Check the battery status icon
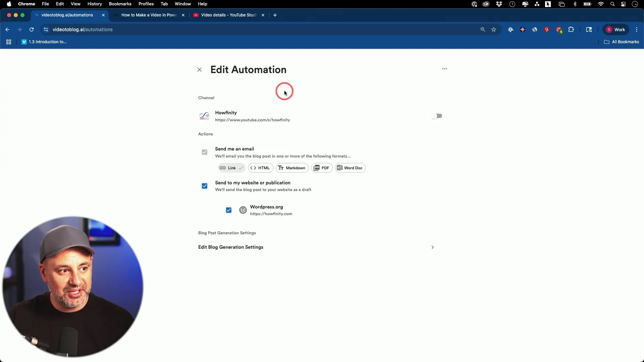This screenshot has height=362, width=644. 587,4
